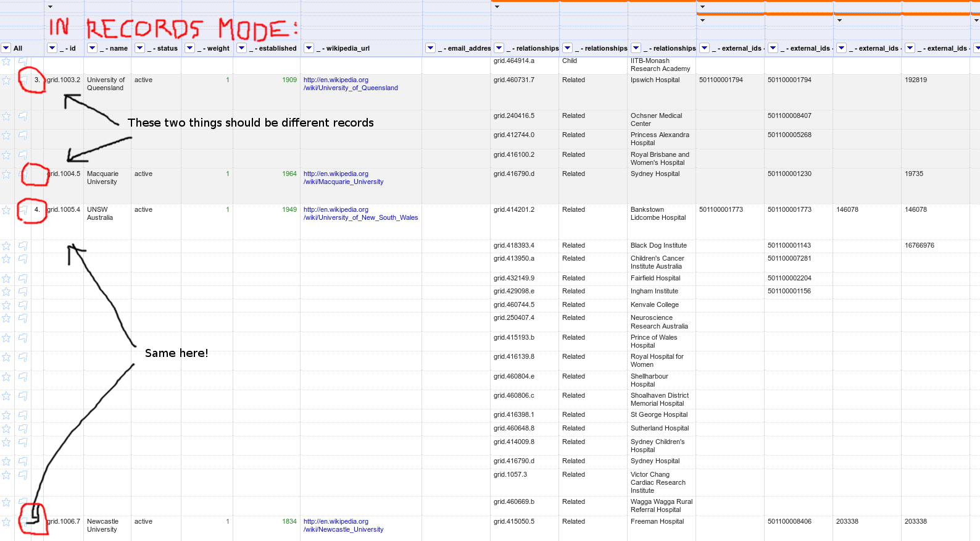The image size is (980, 541).
Task: Select the grid.1003.2 id cell
Action: (64, 80)
